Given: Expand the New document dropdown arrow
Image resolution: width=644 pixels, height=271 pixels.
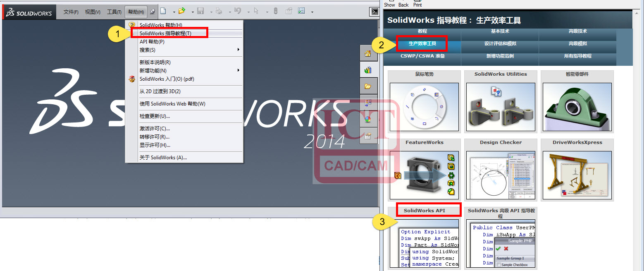Looking at the screenshot, I should point(174,12).
